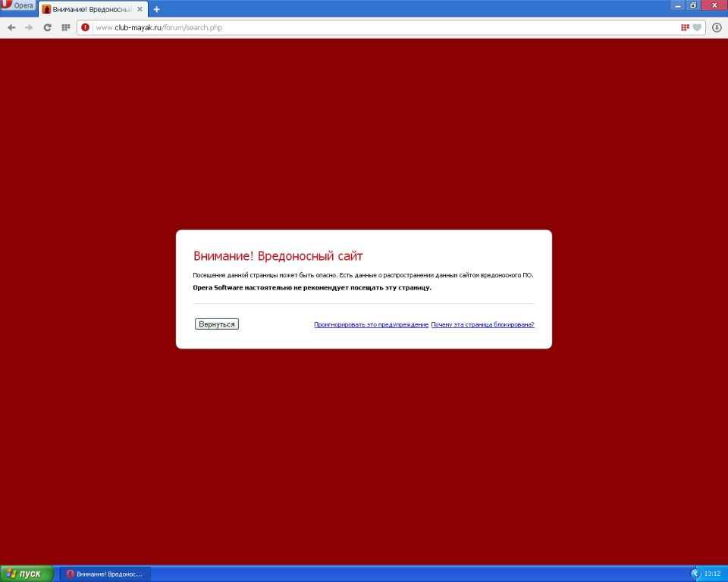Click the Вернуться button

(x=217, y=324)
